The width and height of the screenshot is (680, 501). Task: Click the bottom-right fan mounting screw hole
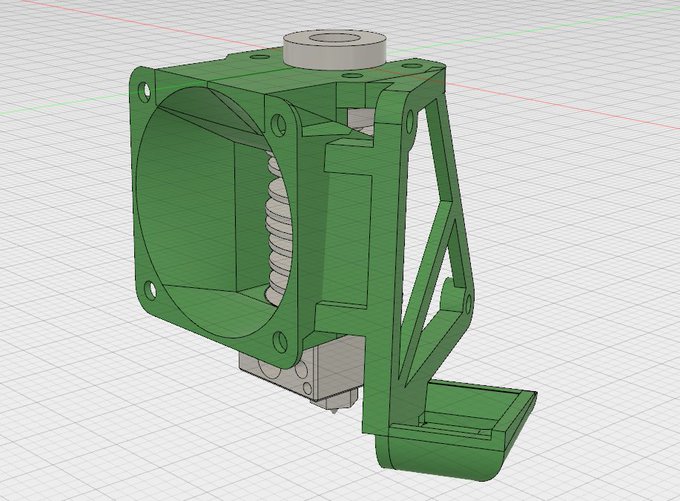[x=280, y=341]
